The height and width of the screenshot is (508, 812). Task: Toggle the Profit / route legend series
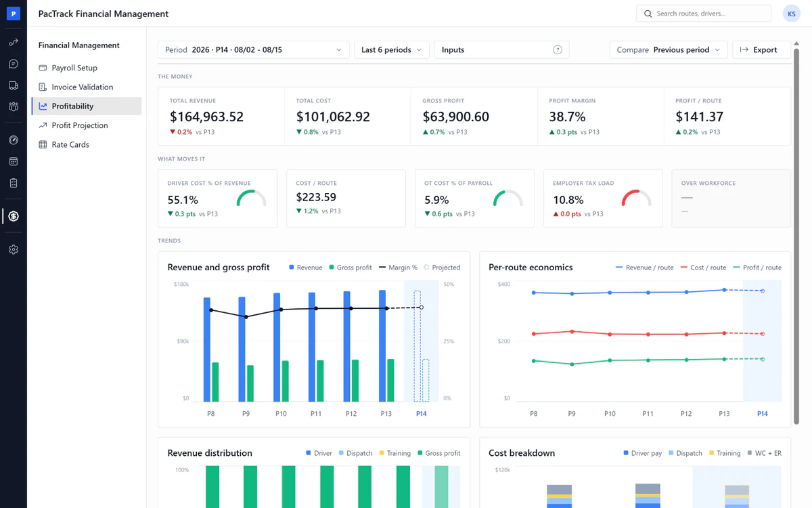click(x=757, y=268)
